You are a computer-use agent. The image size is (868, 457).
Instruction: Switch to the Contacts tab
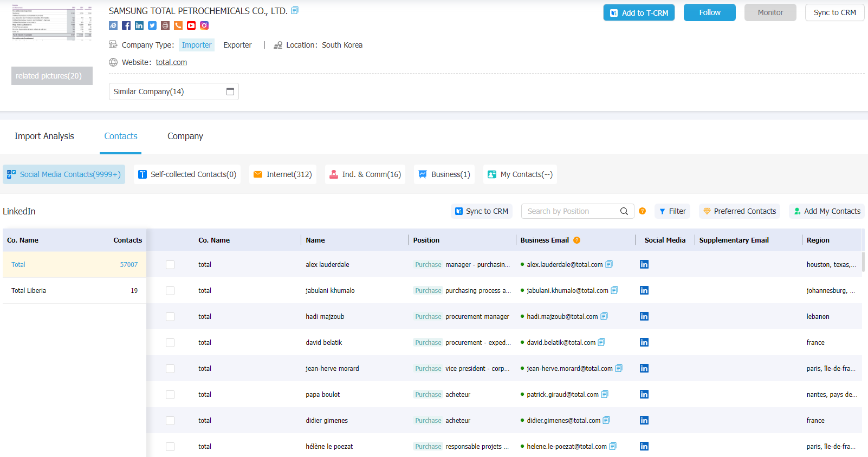click(x=121, y=136)
